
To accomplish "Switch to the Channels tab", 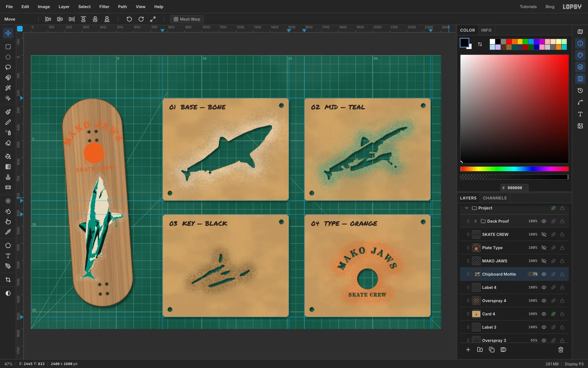I will point(495,198).
